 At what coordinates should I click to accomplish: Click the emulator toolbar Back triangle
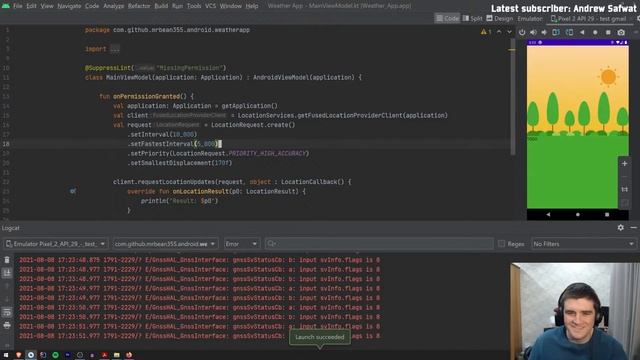(x=582, y=32)
